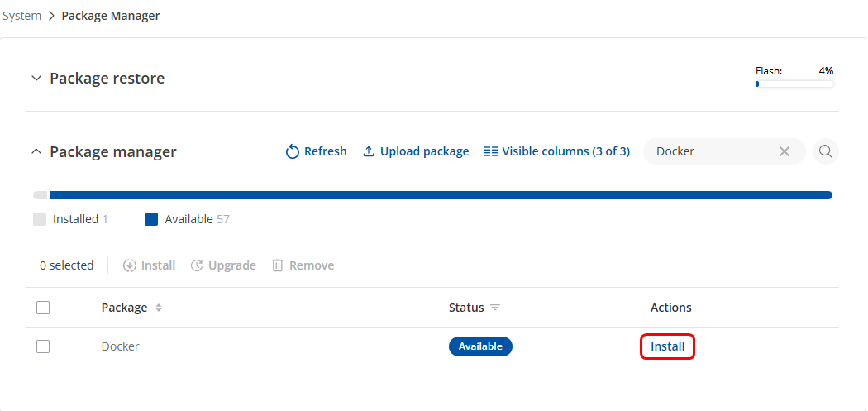
Task: Click the Flash usage progress bar
Action: 794,84
